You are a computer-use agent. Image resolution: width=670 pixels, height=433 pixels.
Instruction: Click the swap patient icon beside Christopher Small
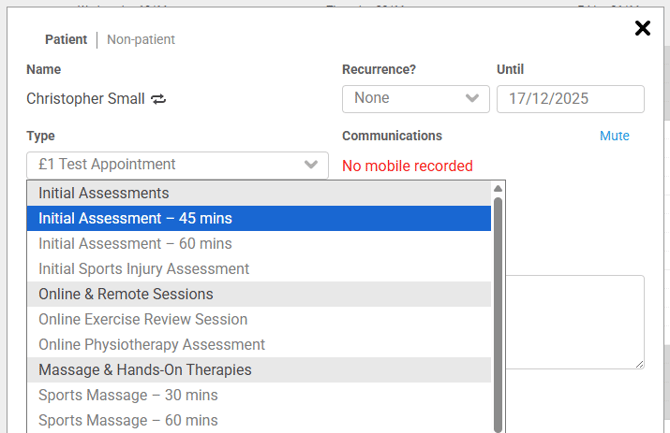[158, 99]
